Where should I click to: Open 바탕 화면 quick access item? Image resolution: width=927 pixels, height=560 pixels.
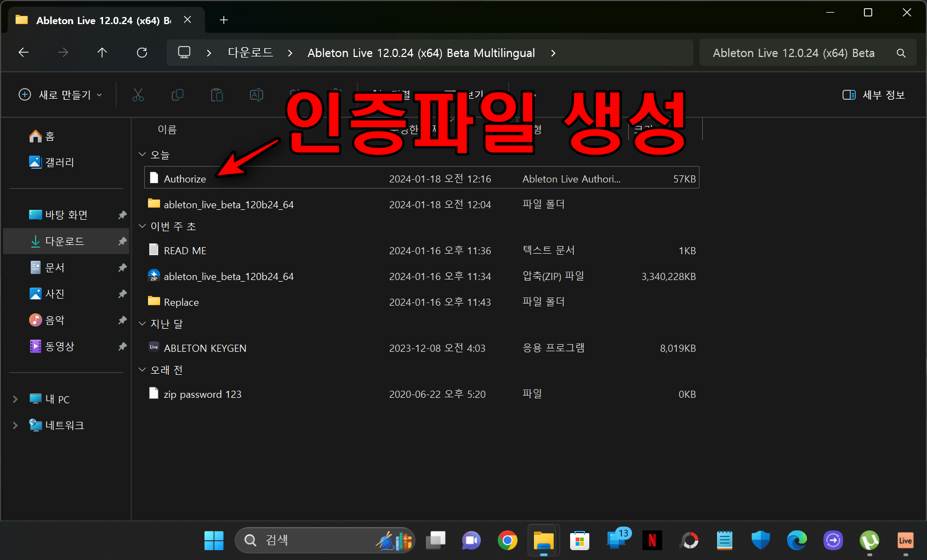pos(59,215)
